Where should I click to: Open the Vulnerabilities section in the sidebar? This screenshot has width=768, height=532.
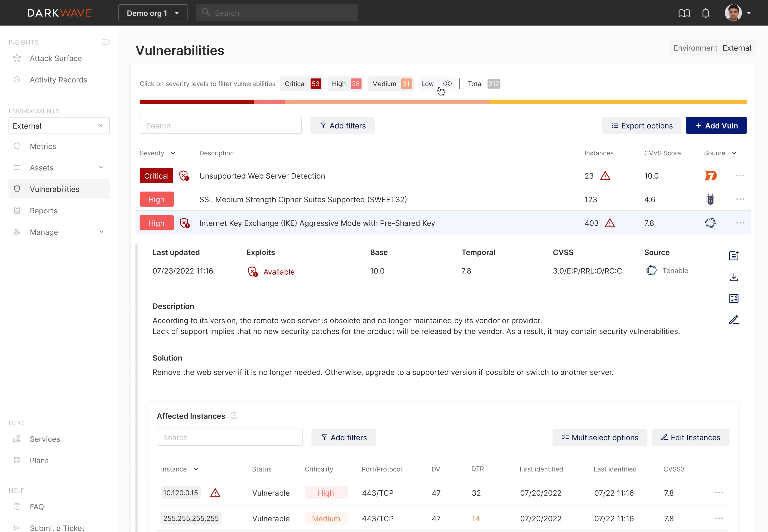click(54, 189)
